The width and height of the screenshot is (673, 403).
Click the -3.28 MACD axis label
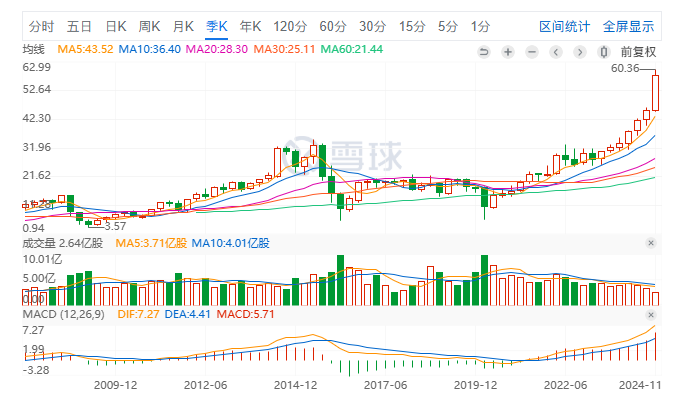36,370
